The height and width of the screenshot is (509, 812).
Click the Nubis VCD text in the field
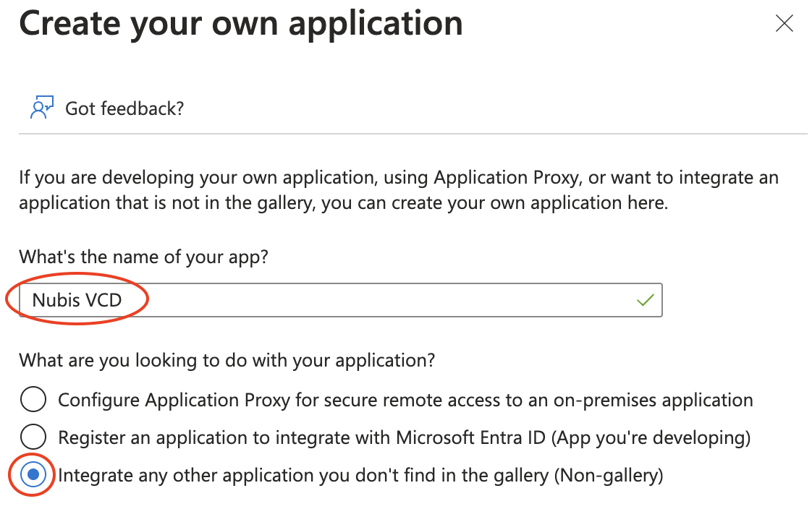(77, 300)
